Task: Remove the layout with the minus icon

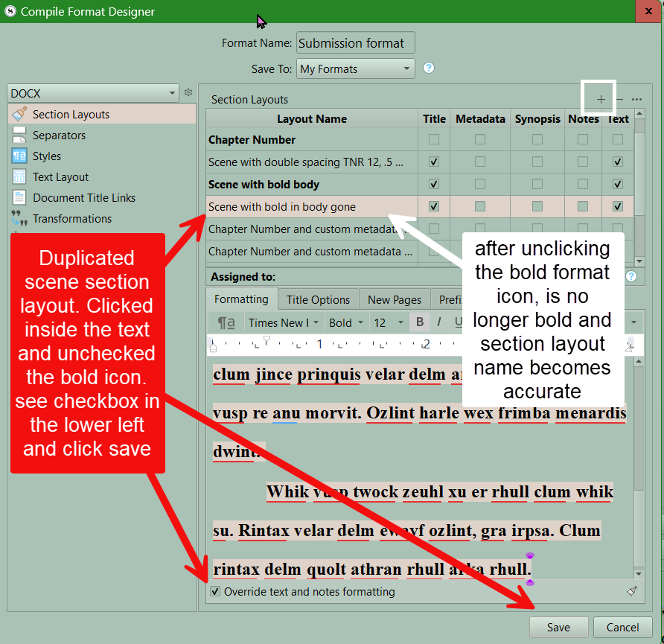Action: coord(619,99)
